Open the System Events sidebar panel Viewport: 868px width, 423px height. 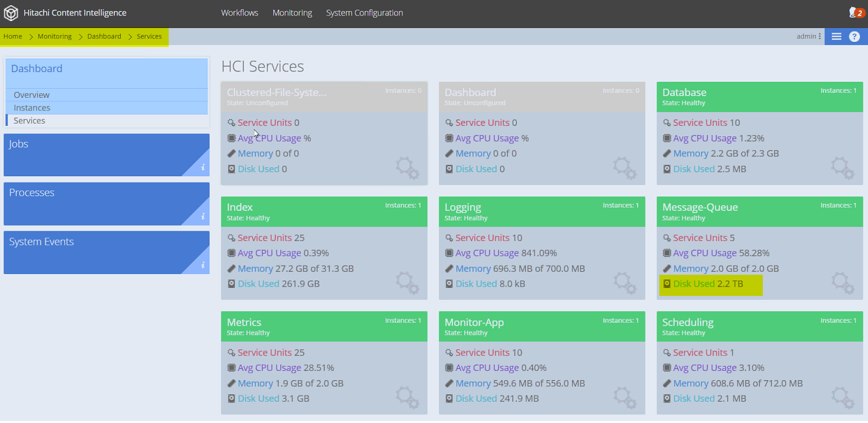click(106, 252)
